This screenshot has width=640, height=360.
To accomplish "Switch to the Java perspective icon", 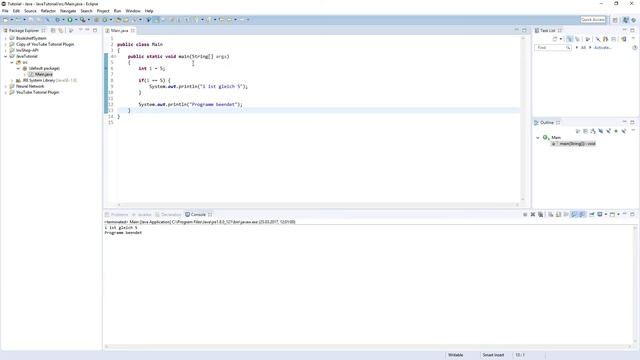I will click(x=626, y=20).
